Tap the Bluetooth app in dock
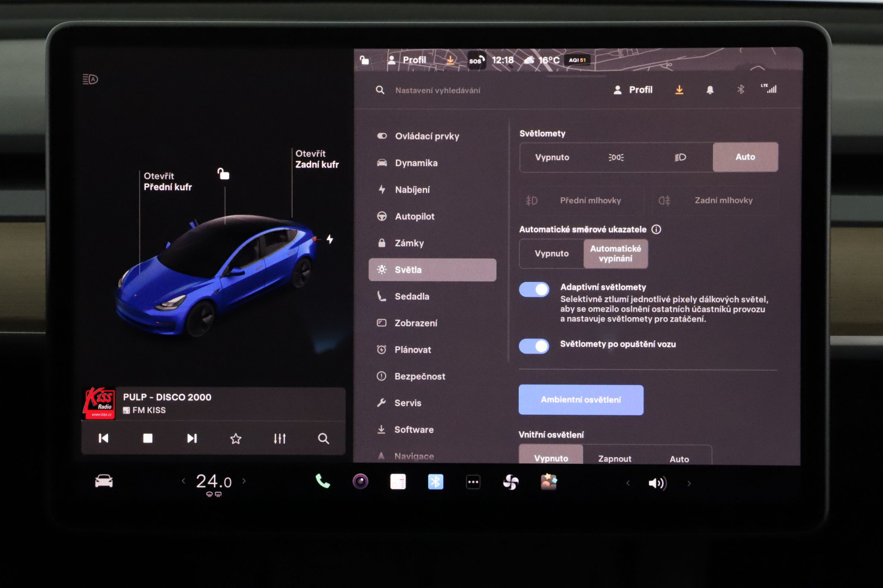The width and height of the screenshot is (883, 588). click(x=435, y=482)
